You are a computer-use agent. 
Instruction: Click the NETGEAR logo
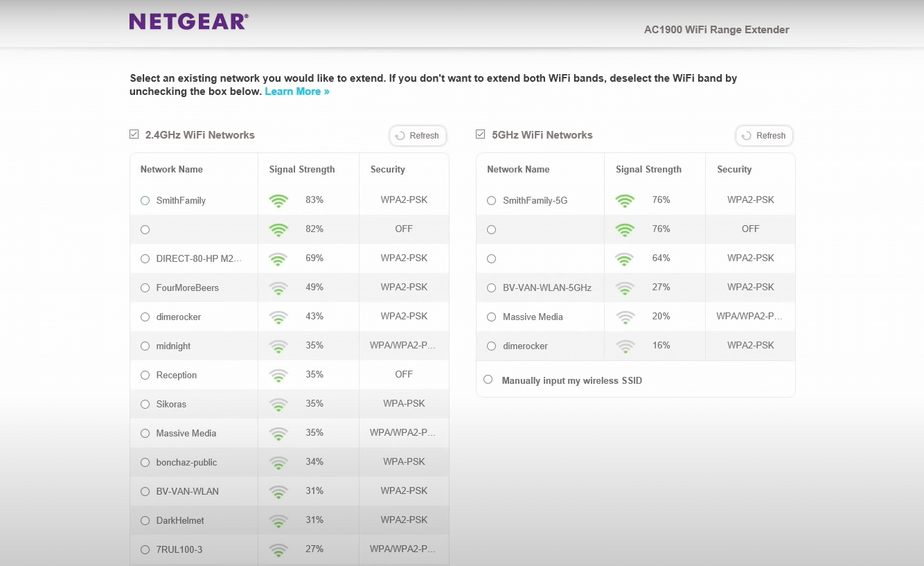[188, 21]
